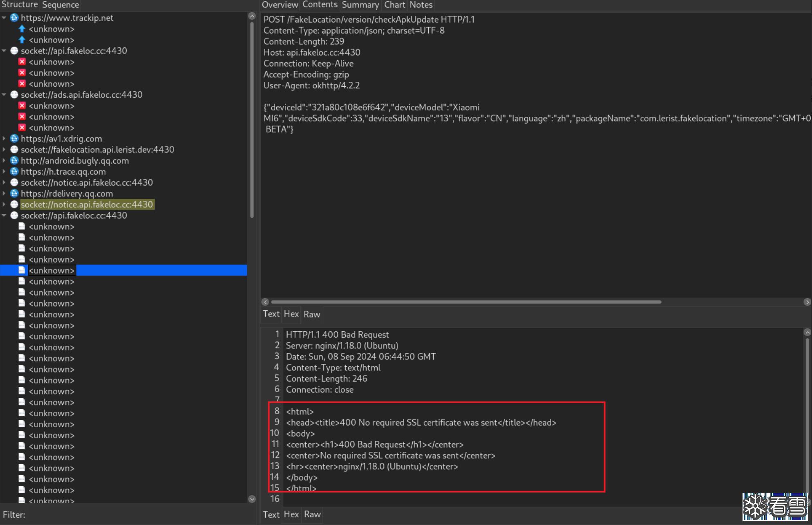
Task: Click second upload arrow icon under trackip.net
Action: [22, 40]
